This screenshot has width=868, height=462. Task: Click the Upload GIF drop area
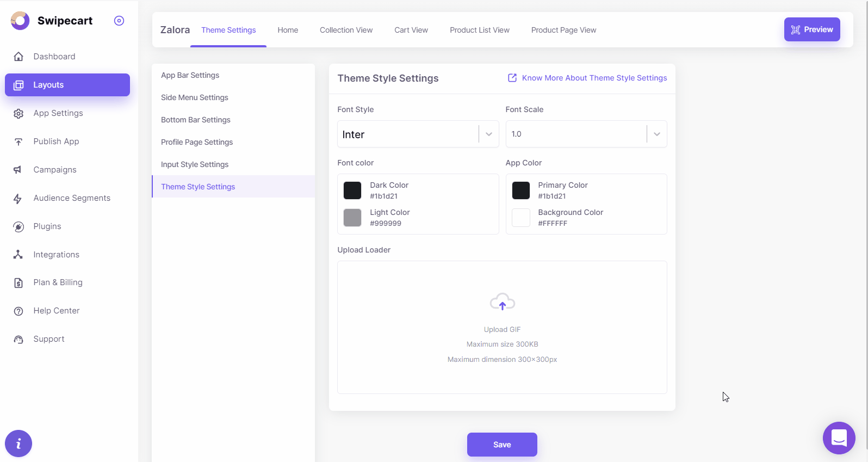pos(502,327)
